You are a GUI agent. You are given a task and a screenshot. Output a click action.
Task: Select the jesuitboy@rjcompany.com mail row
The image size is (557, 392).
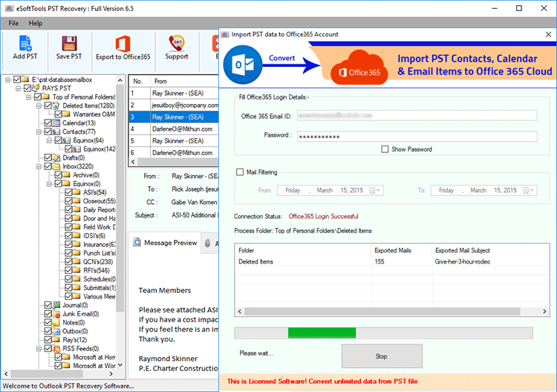coord(174,105)
